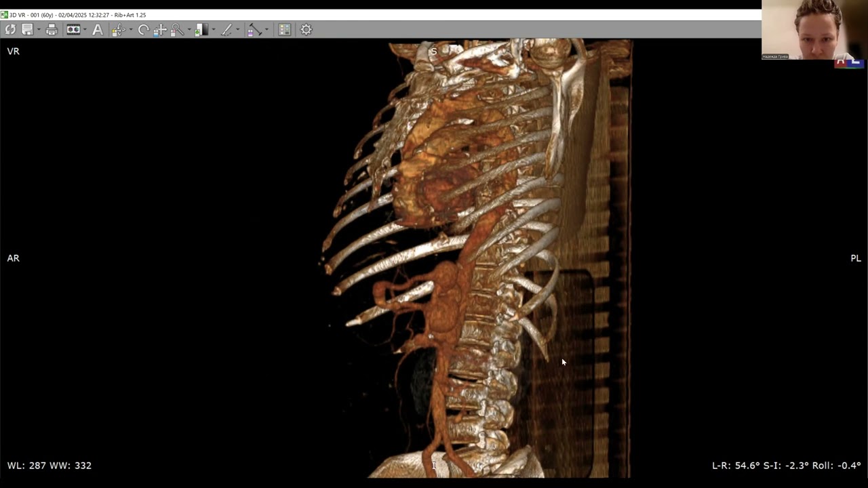Image resolution: width=868 pixels, height=488 pixels.
Task: Click the presenter webcam thumbnail
Action: tap(814, 30)
